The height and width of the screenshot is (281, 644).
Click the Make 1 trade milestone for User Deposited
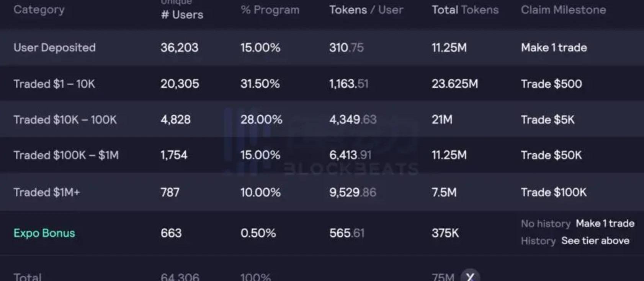pyautogui.click(x=554, y=48)
